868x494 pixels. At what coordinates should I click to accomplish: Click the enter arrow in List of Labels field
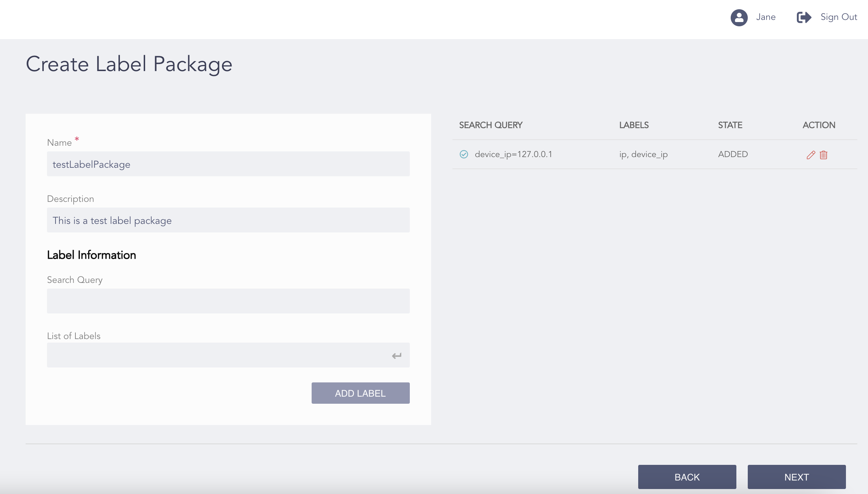(x=396, y=355)
